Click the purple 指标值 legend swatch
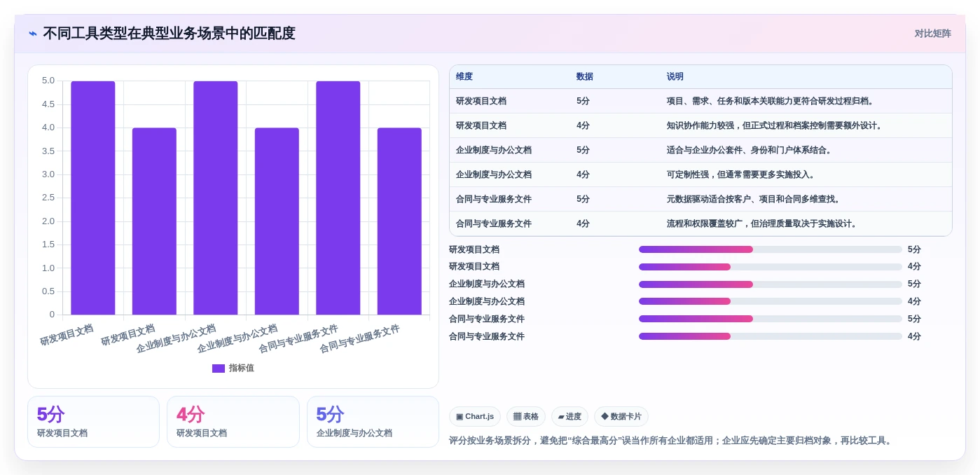Viewport: 980px width, 475px height. coord(219,369)
